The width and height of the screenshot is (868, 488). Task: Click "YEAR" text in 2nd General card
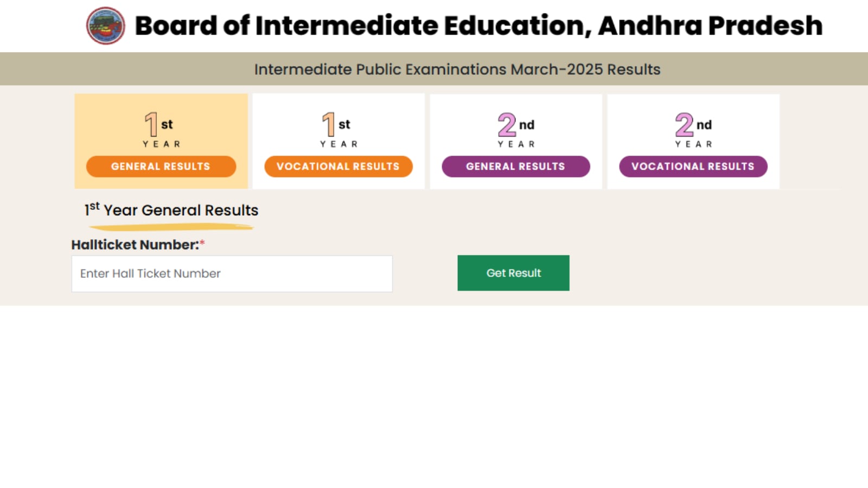pyautogui.click(x=516, y=144)
